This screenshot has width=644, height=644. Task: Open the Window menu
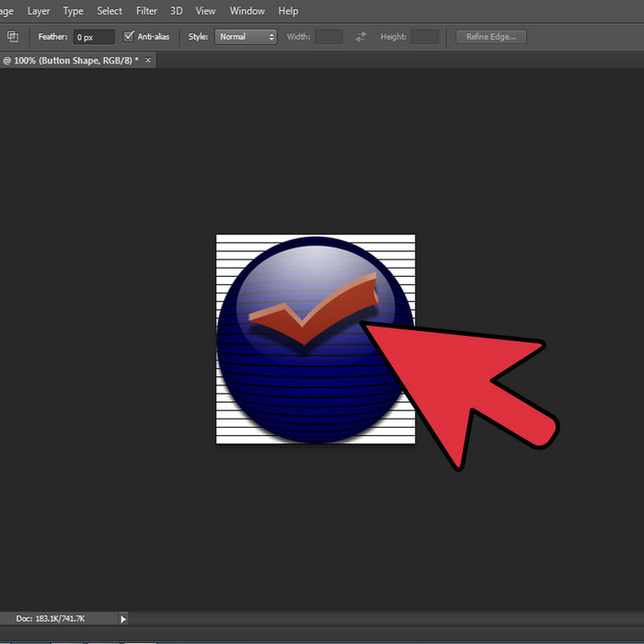click(x=247, y=11)
